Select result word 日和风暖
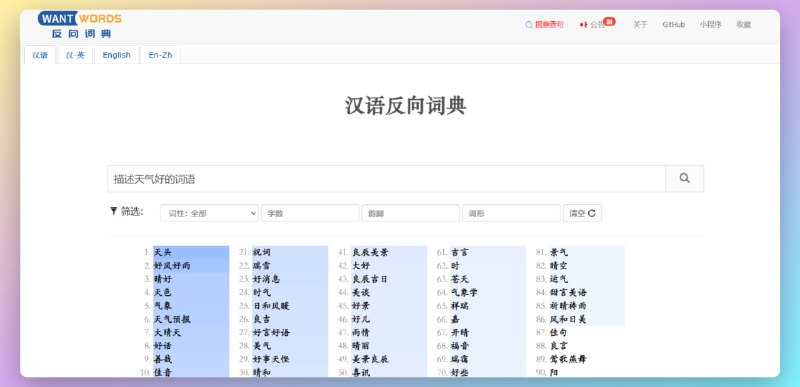 tap(271, 306)
